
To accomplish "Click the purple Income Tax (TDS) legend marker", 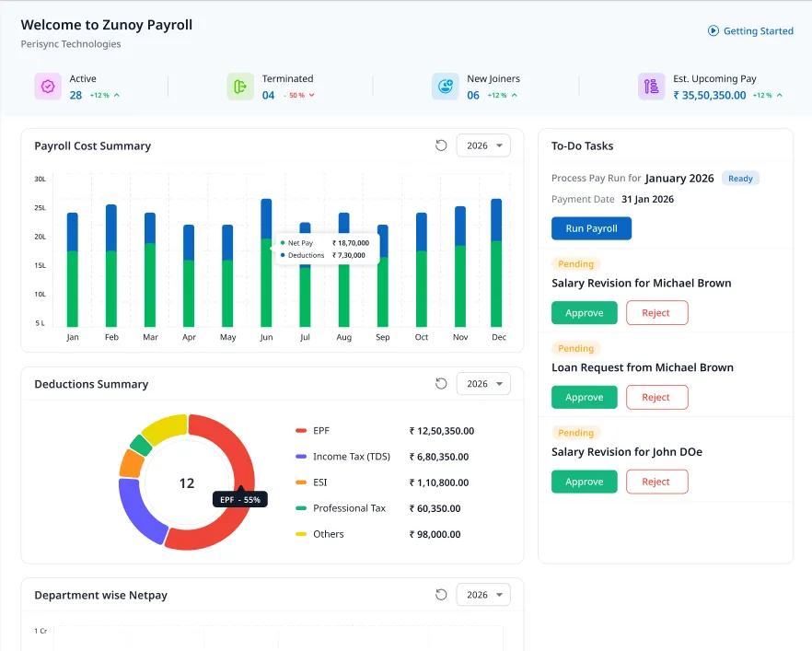I will pyautogui.click(x=301, y=457).
